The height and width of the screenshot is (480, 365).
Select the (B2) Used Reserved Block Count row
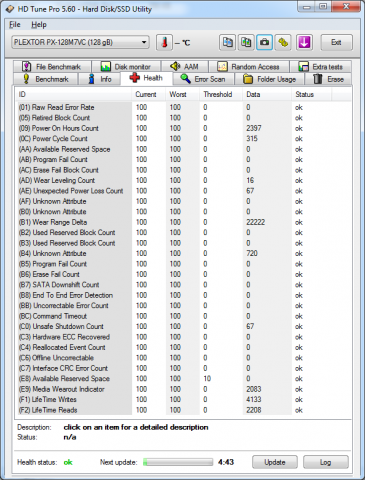point(183,233)
